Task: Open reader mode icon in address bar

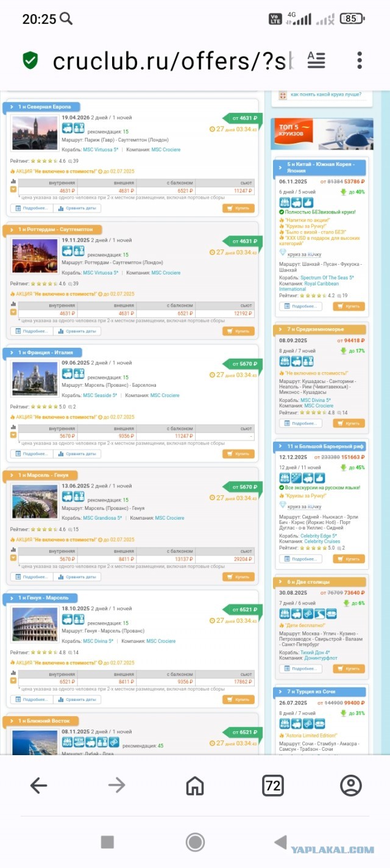Action: pyautogui.click(x=316, y=60)
